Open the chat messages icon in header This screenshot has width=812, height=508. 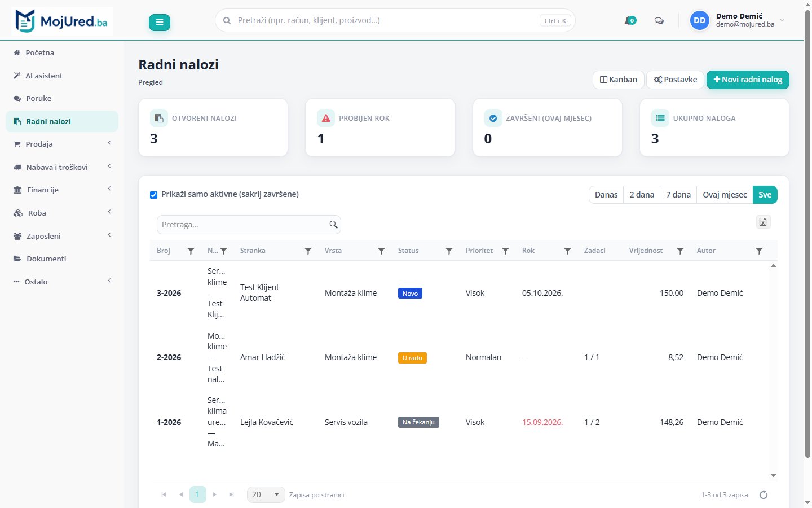pyautogui.click(x=659, y=21)
